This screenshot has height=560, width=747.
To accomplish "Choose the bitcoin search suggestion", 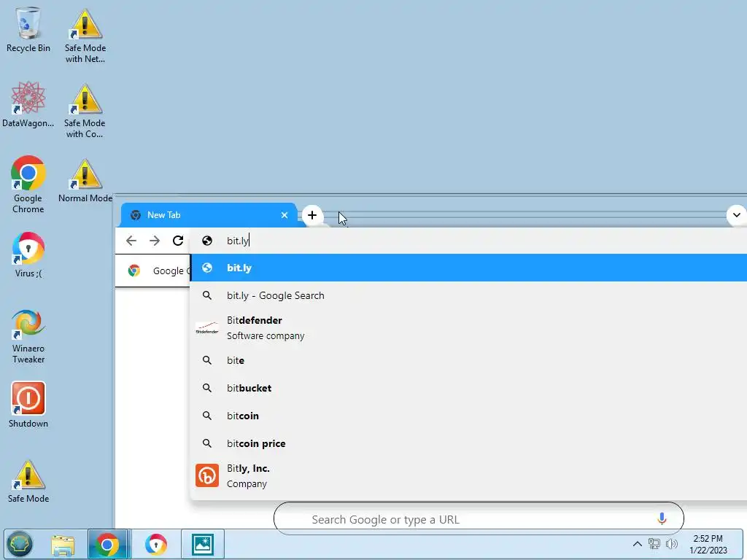I will tap(468, 416).
